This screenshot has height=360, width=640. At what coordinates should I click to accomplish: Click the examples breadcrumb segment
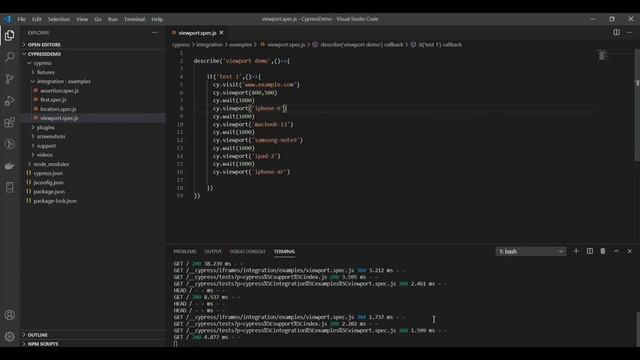pyautogui.click(x=240, y=44)
